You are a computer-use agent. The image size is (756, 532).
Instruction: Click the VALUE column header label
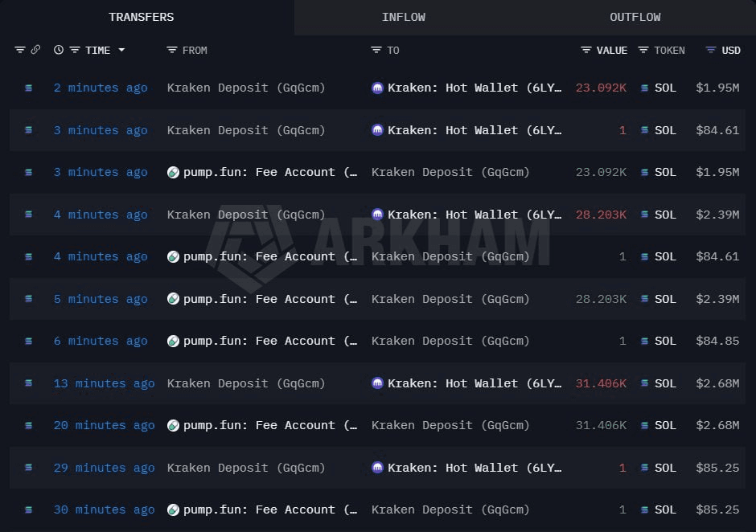point(612,50)
